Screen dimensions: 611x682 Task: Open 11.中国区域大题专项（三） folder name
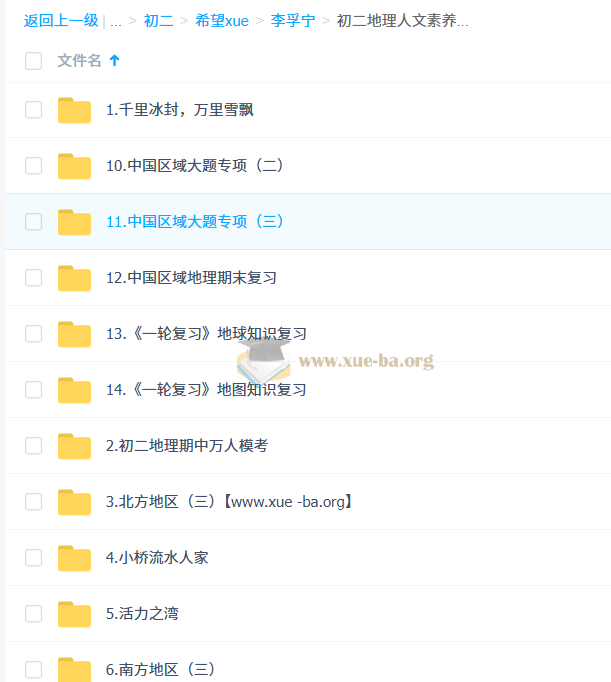click(195, 221)
